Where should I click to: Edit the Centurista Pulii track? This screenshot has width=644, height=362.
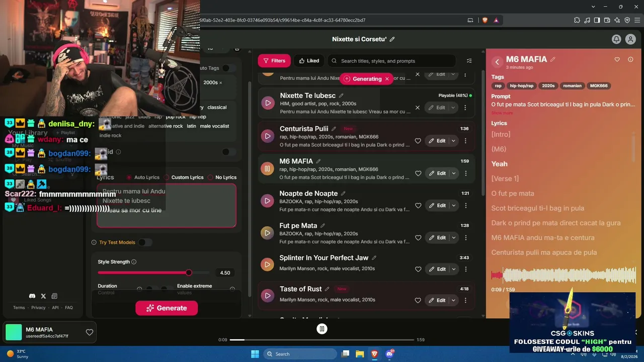[x=437, y=141]
